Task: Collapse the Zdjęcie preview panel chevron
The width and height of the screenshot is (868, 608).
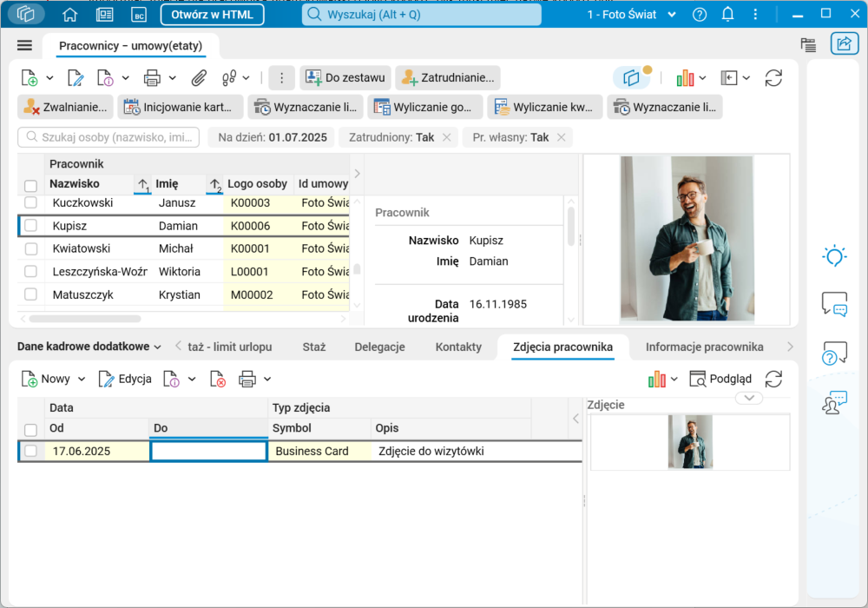Action: (749, 398)
